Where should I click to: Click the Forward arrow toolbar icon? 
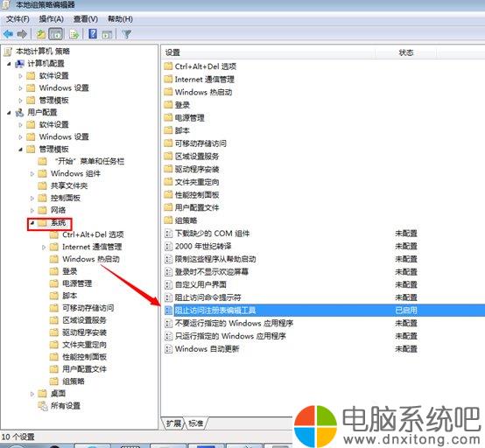pyautogui.click(x=22, y=34)
